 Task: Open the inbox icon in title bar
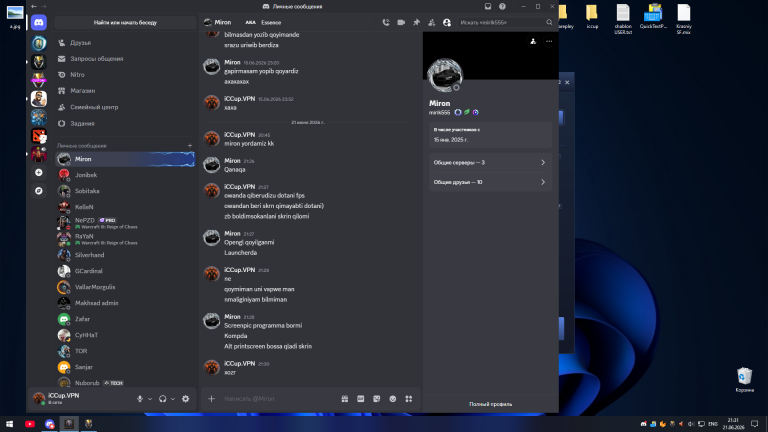coord(488,6)
